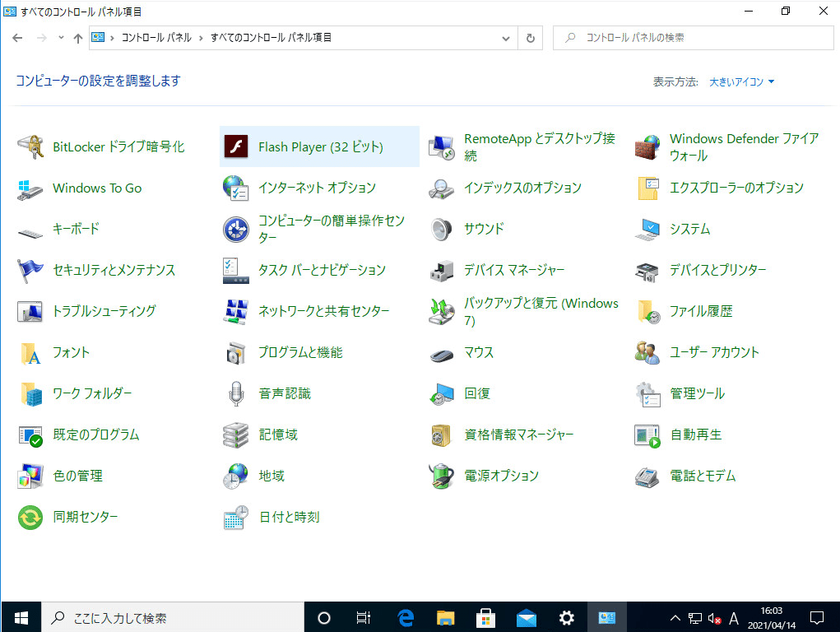Open 音声認識 microphone icon
The width and height of the screenshot is (840, 632).
(x=236, y=394)
